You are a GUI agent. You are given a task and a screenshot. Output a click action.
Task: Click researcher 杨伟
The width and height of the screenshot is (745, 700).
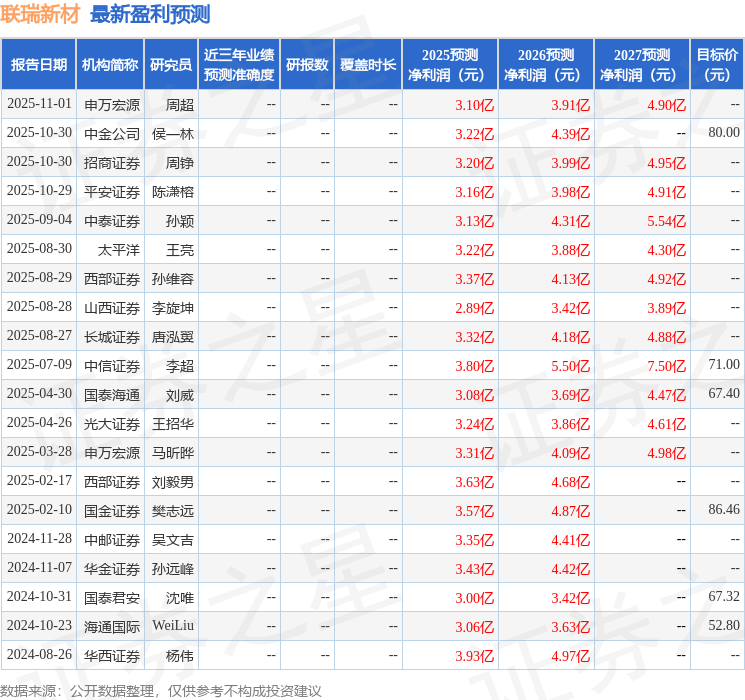pyautogui.click(x=180, y=656)
